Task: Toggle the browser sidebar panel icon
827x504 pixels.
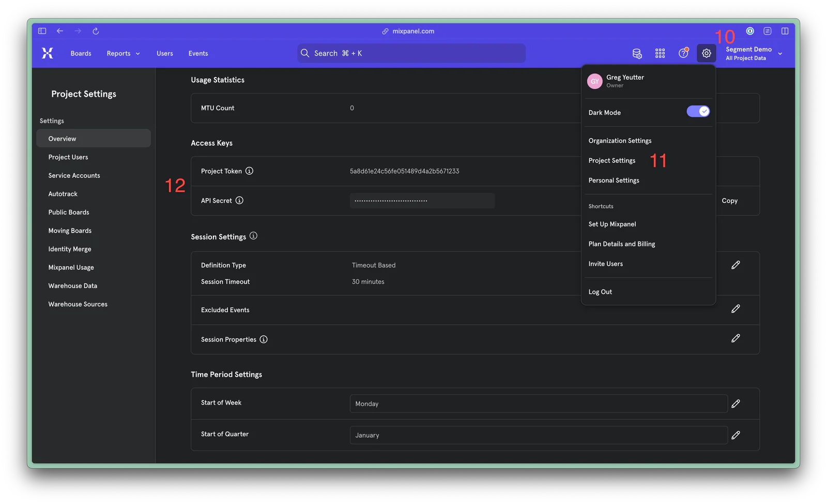Action: pyautogui.click(x=42, y=31)
